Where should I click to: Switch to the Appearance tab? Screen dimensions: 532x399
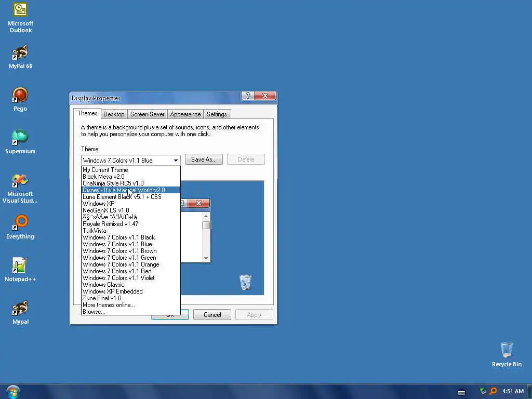(x=185, y=114)
